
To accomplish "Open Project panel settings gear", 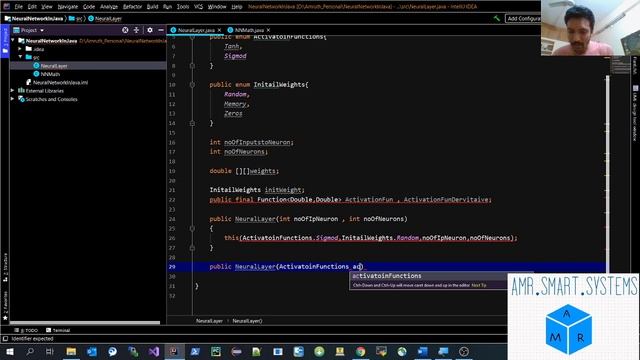I will coord(150,30).
